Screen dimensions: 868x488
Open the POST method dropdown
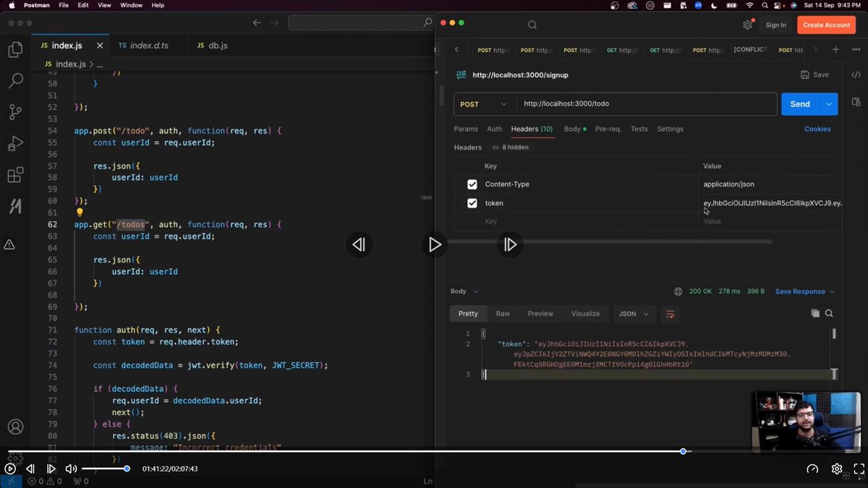(x=484, y=104)
